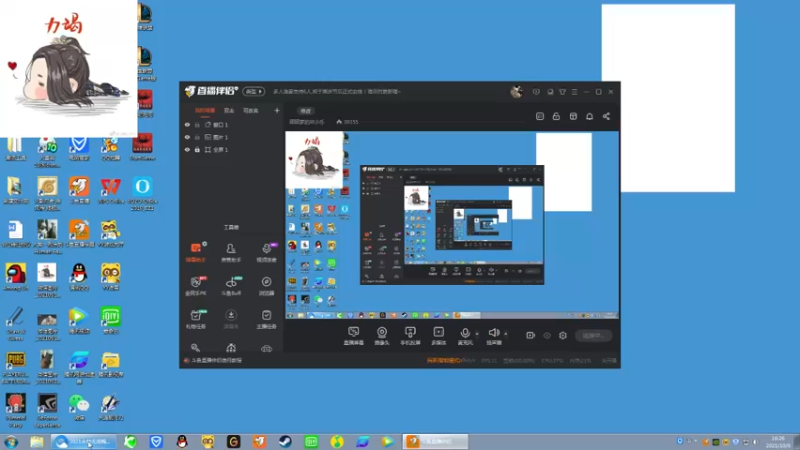Share the room with the share icon

coord(606,116)
